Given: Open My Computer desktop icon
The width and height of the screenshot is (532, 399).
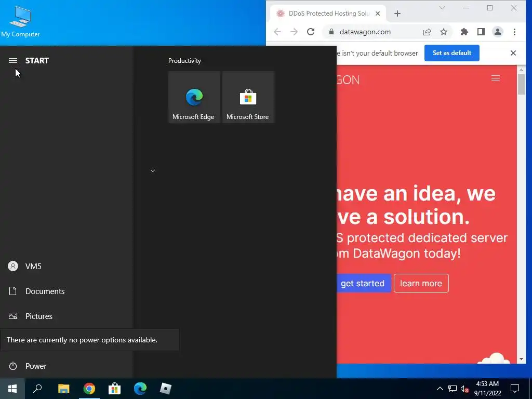Looking at the screenshot, I should point(20,21).
